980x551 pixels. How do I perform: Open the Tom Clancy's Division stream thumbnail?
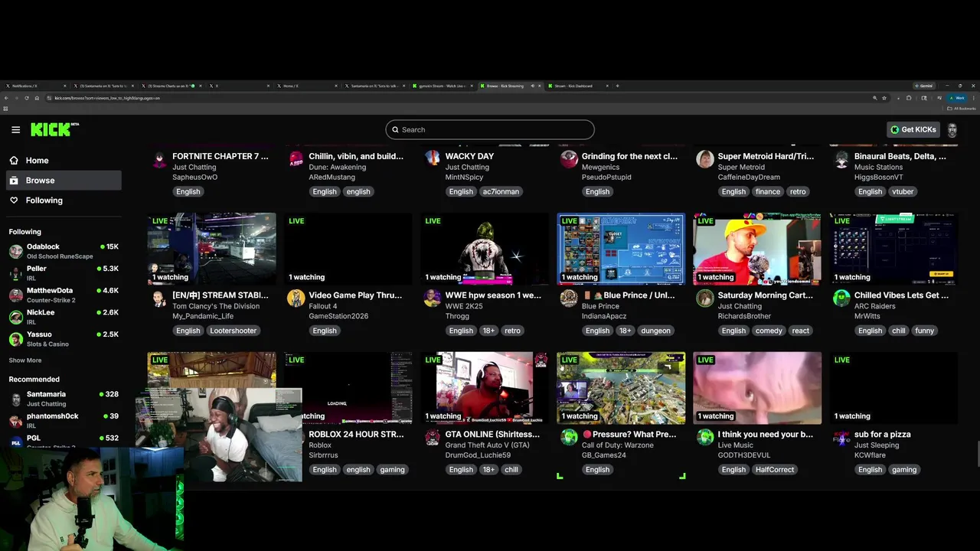coord(212,249)
